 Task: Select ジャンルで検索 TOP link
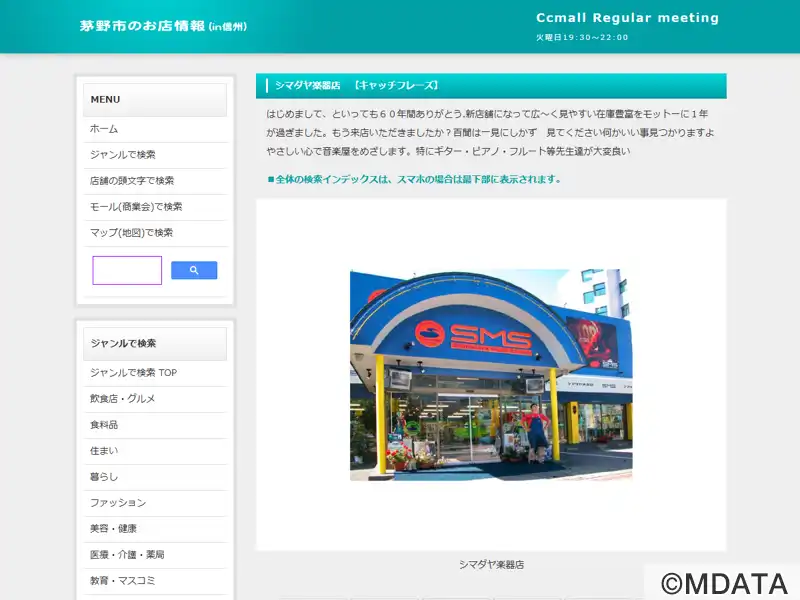click(x=155, y=373)
